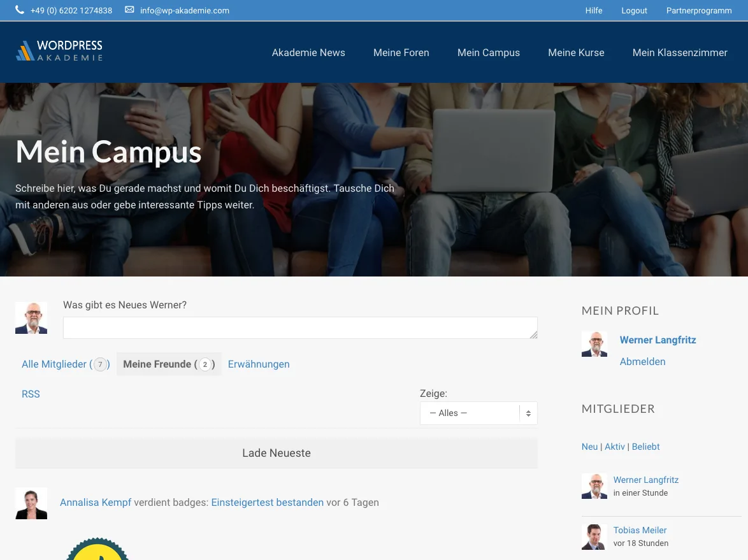Open Einsteigertest bestanden badge link
This screenshot has height=560, width=748.
pyautogui.click(x=267, y=502)
